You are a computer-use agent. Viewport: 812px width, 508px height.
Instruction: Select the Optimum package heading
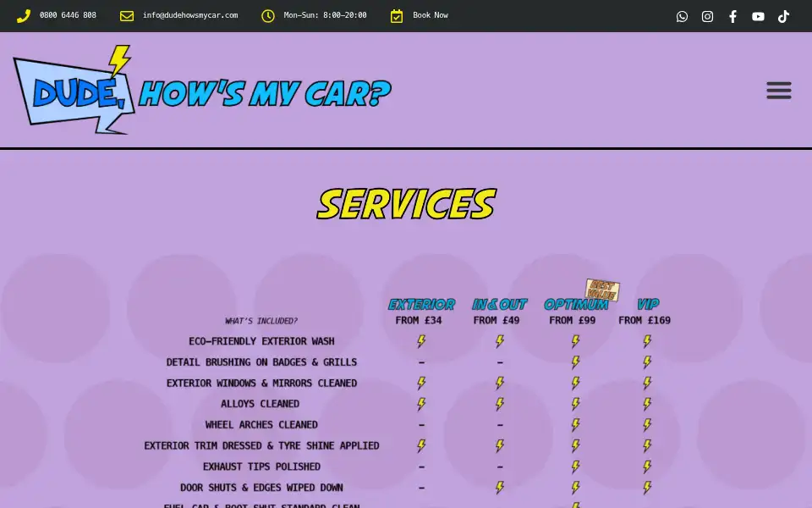pos(576,304)
